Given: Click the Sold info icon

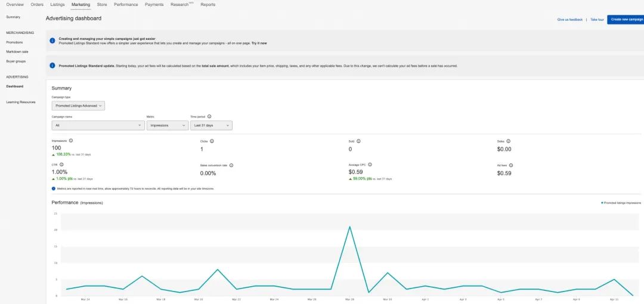Looking at the screenshot, I should click(358, 141).
